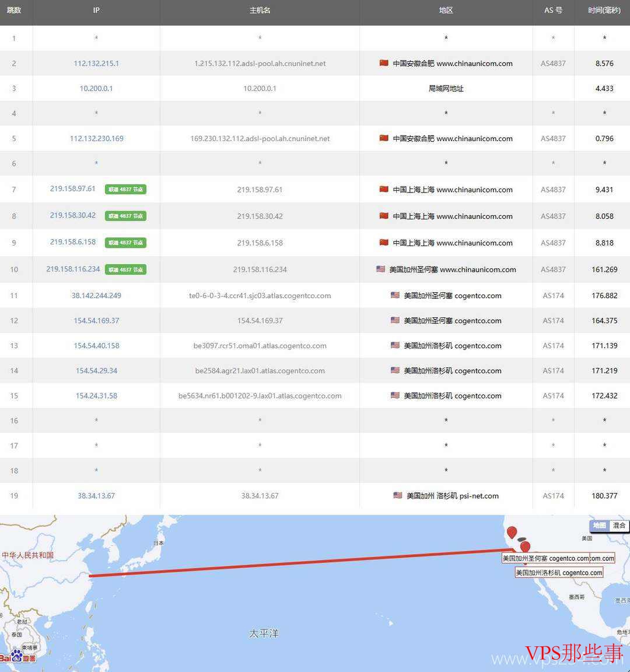The height and width of the screenshot is (672, 630).
Task: Open IP link 219.158.30.42 in hop 8
Action: point(72,215)
